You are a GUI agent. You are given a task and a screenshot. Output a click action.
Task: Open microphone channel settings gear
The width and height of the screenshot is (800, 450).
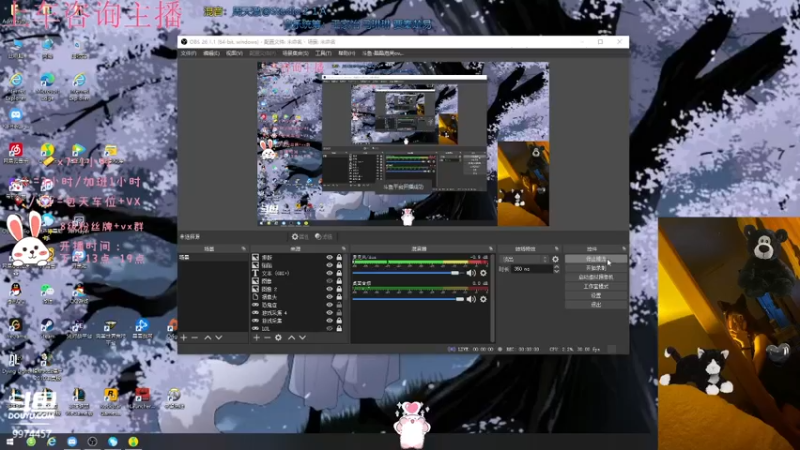(483, 273)
